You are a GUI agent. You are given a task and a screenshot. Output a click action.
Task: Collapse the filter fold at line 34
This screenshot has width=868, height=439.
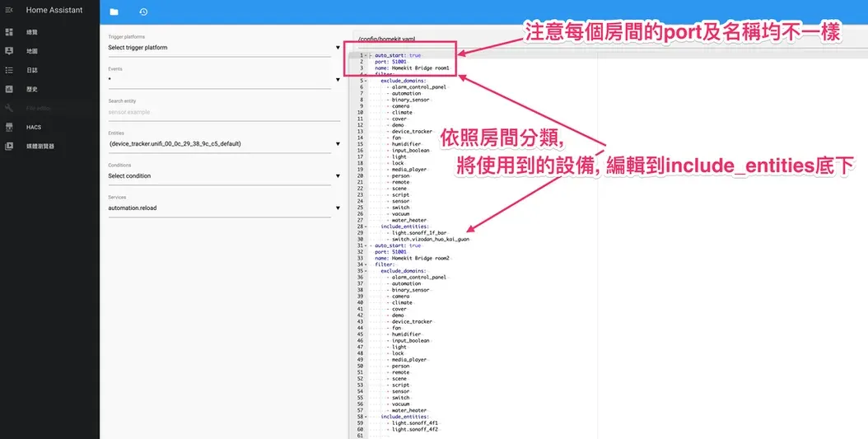coord(366,264)
